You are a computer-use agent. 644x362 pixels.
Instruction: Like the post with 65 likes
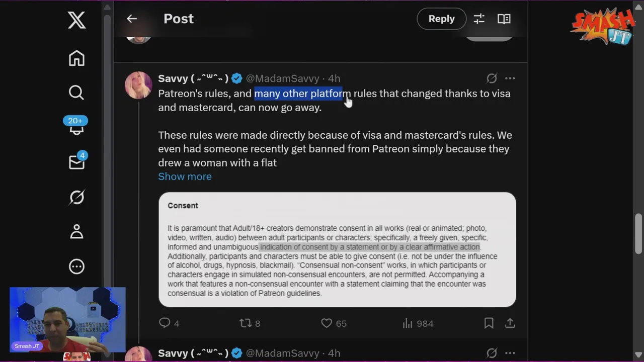(334, 323)
